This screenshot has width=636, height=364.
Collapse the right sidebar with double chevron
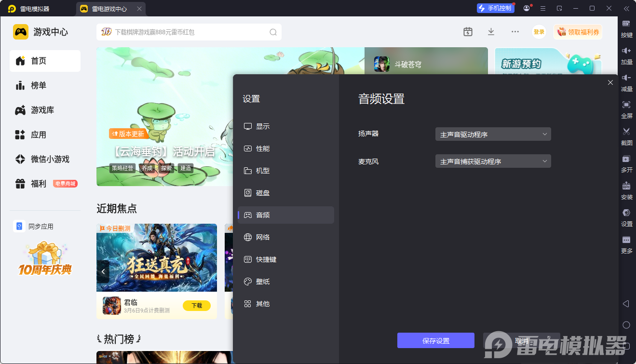(x=626, y=8)
